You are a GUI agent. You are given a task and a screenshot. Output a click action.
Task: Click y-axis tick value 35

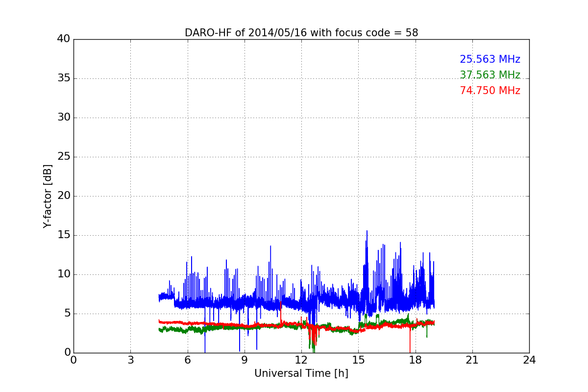tap(64, 78)
